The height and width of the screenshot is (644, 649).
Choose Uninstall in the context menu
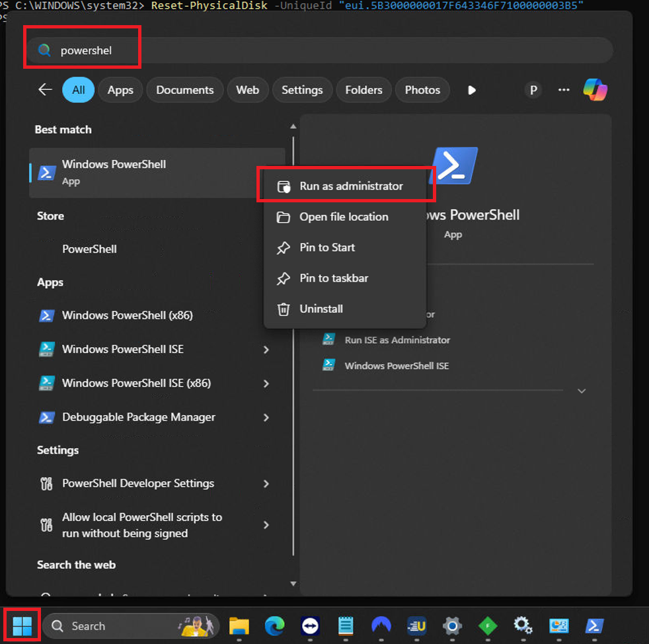click(x=345, y=309)
